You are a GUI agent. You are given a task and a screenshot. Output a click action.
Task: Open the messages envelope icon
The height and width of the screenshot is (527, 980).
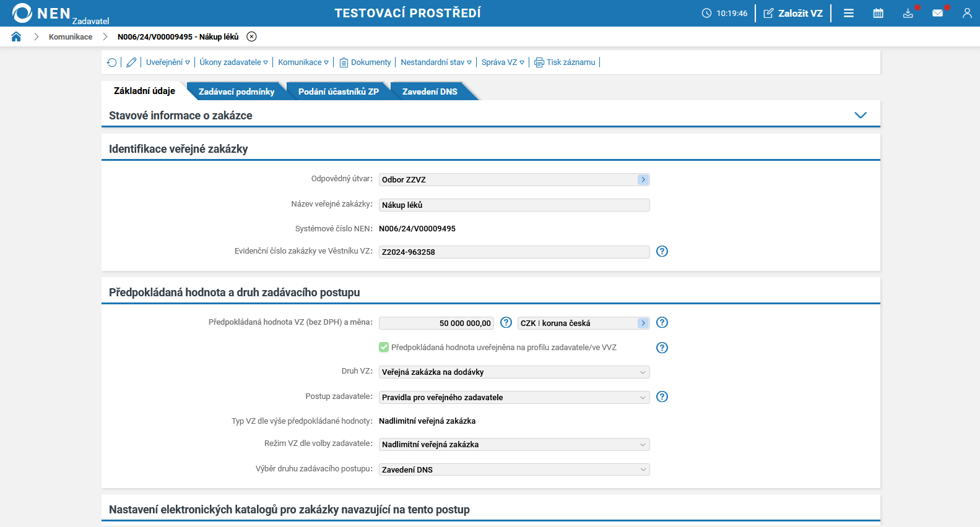coord(937,13)
